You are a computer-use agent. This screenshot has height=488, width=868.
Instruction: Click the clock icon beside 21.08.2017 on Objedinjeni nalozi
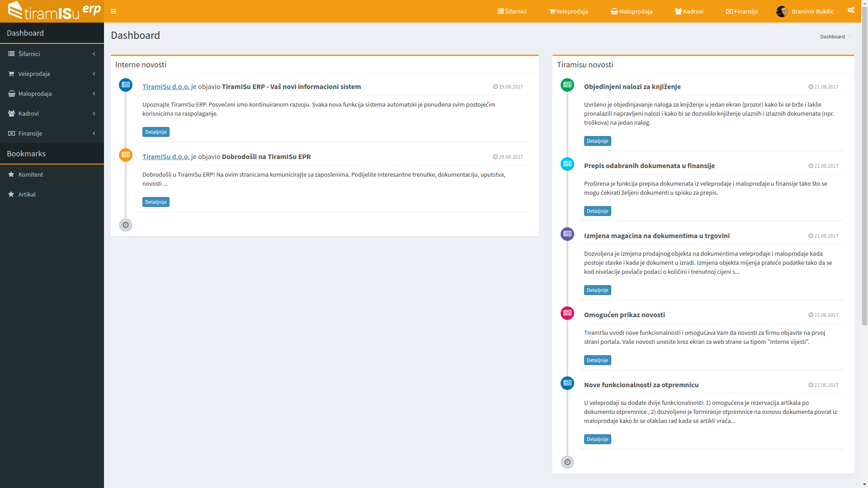[811, 87]
